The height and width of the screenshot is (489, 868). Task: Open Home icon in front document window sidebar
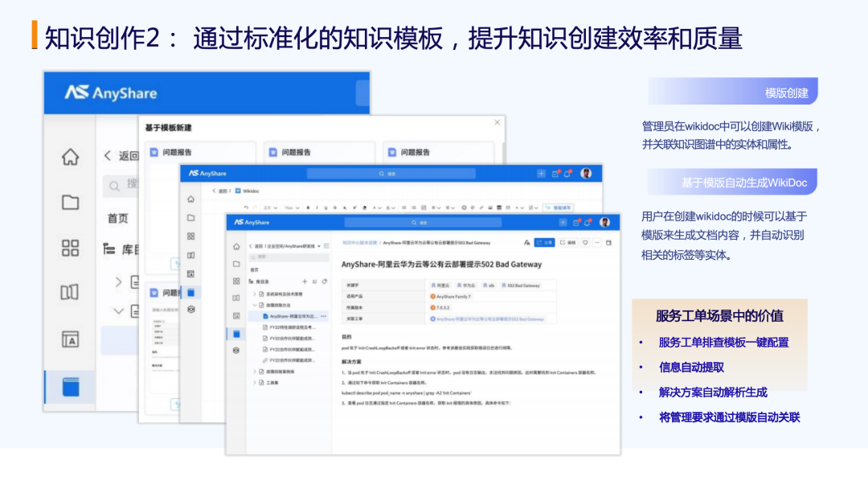pyautogui.click(x=236, y=246)
